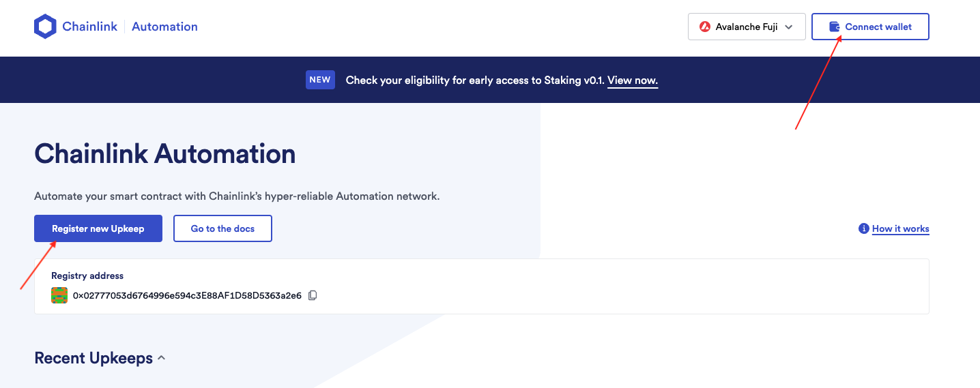Click the registry address identicon avatar
Viewport: 980px width, 388px height.
pyautogui.click(x=59, y=295)
